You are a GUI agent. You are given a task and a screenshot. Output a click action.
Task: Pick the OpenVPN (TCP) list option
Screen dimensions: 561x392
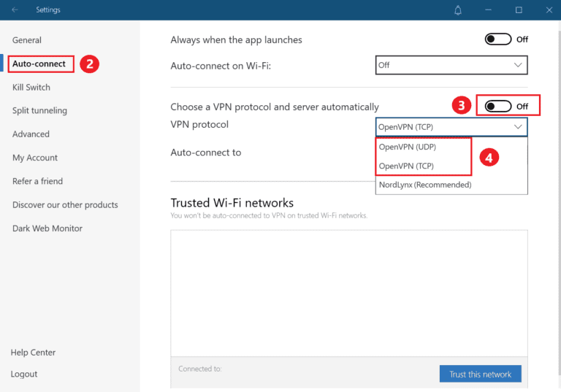click(406, 166)
